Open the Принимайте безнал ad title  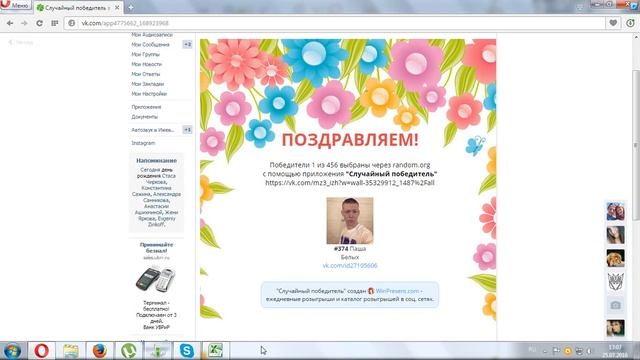click(x=156, y=247)
